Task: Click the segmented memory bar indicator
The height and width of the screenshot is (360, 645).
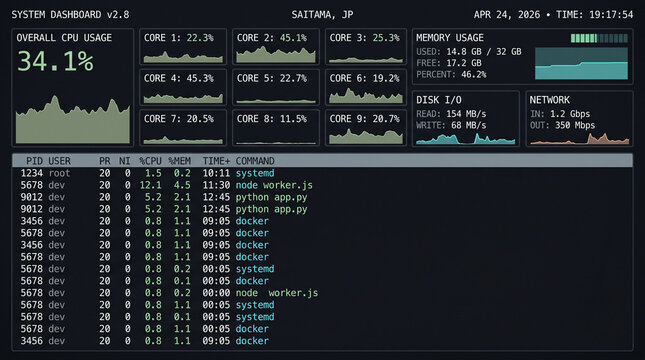Action: pyautogui.click(x=599, y=38)
